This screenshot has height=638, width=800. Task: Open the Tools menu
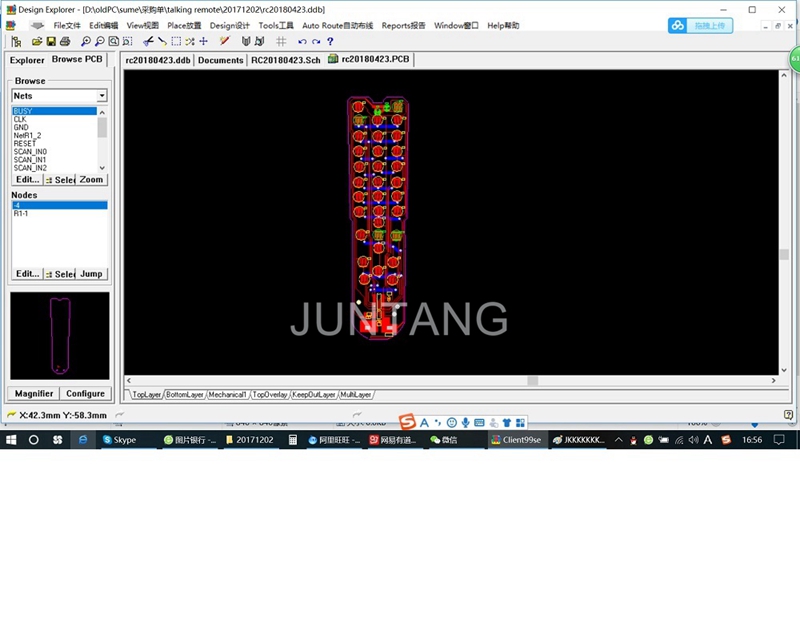pyautogui.click(x=276, y=26)
